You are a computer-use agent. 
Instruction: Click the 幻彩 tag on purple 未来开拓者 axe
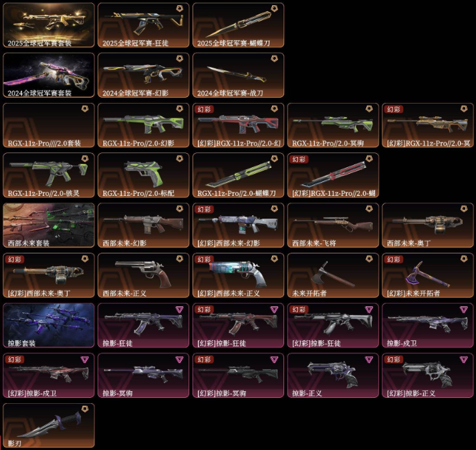tap(393, 259)
